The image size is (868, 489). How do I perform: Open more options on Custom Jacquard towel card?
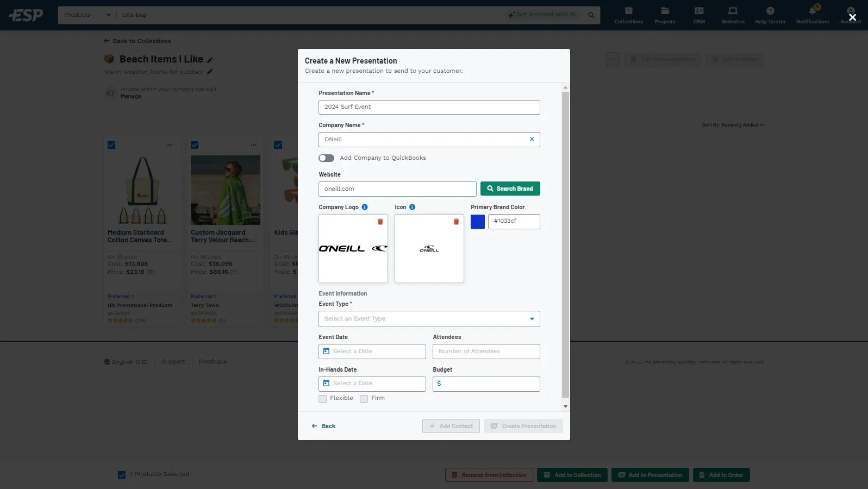[x=253, y=145]
